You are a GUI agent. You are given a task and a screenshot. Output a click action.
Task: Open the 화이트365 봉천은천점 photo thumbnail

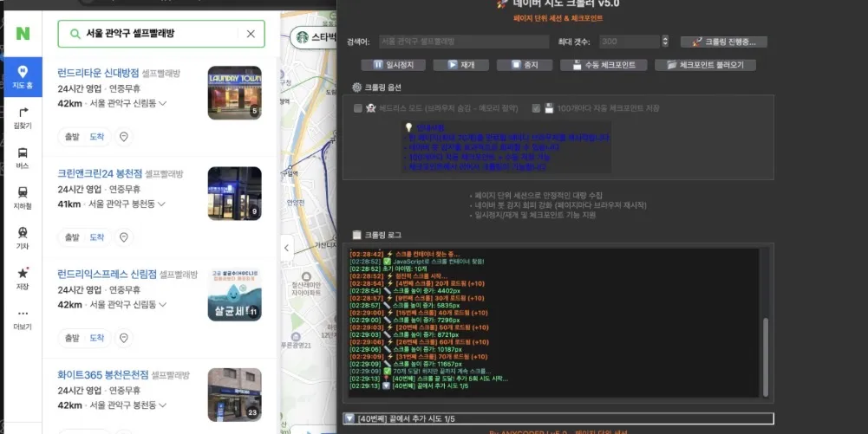(235, 395)
